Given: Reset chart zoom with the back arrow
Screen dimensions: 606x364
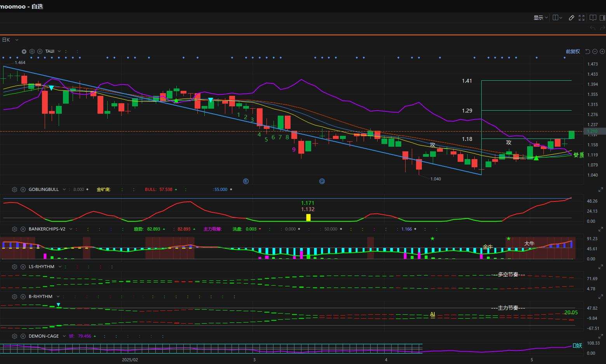Looking at the screenshot, I should [x=588, y=51].
